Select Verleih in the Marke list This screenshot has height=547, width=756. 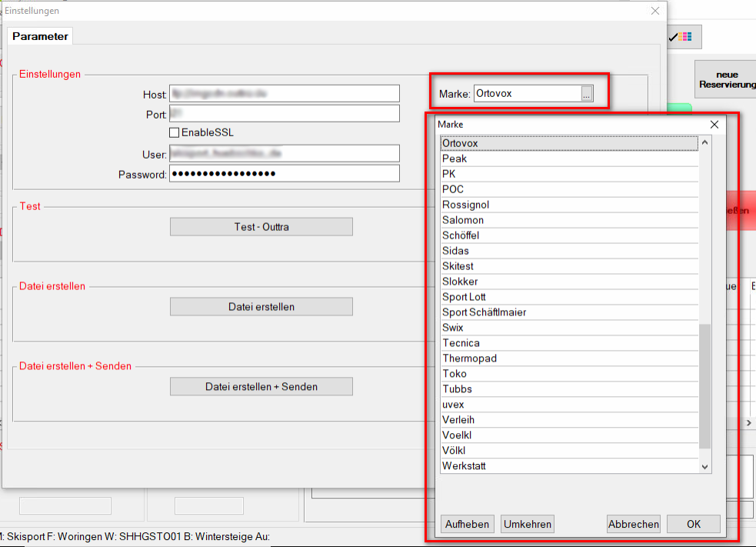click(569, 420)
